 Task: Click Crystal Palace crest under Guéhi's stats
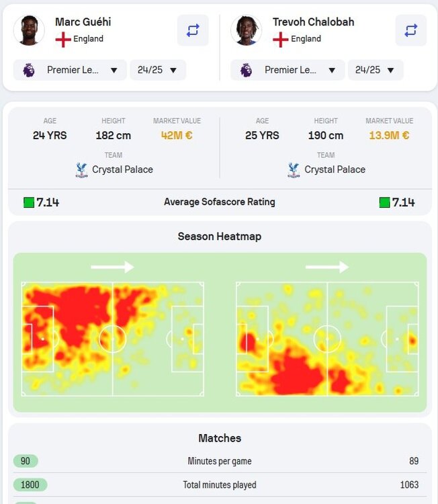click(82, 170)
